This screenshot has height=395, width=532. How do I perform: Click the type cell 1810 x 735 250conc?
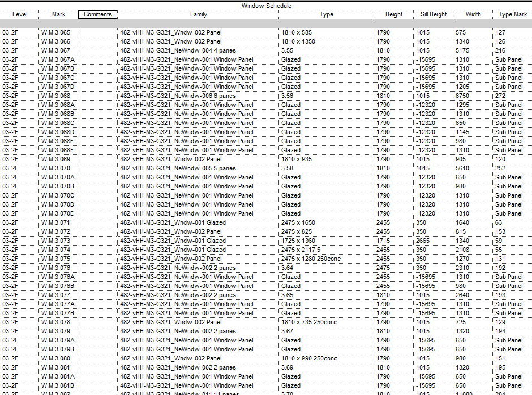click(x=327, y=322)
